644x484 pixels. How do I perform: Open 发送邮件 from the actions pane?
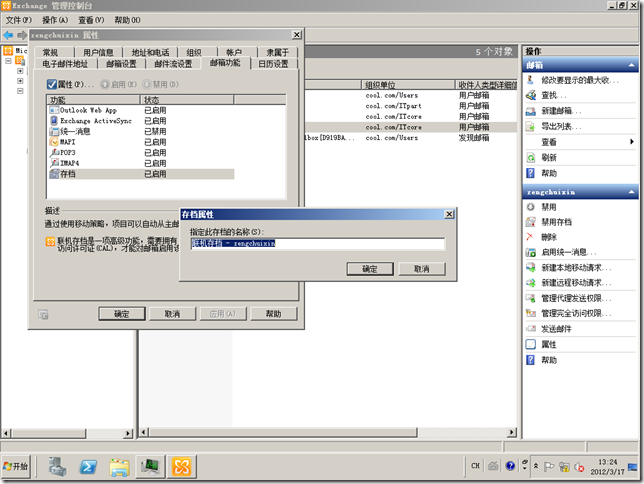tap(558, 328)
